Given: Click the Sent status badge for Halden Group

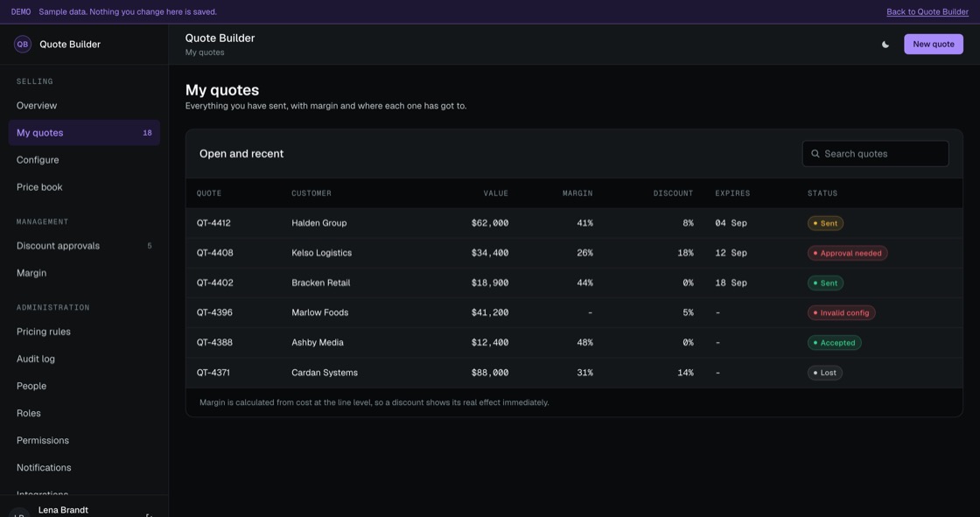Looking at the screenshot, I should click(x=825, y=223).
